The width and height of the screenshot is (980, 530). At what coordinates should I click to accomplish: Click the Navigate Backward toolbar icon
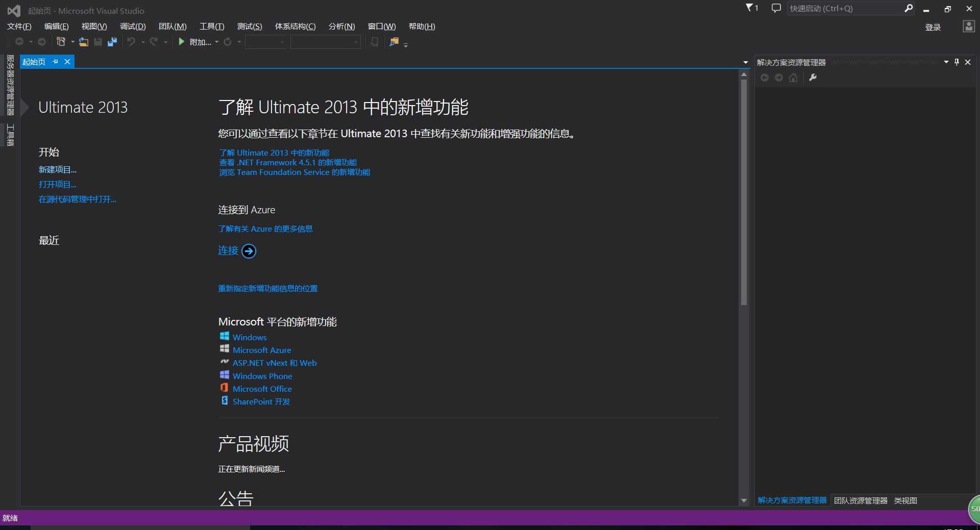[x=19, y=42]
